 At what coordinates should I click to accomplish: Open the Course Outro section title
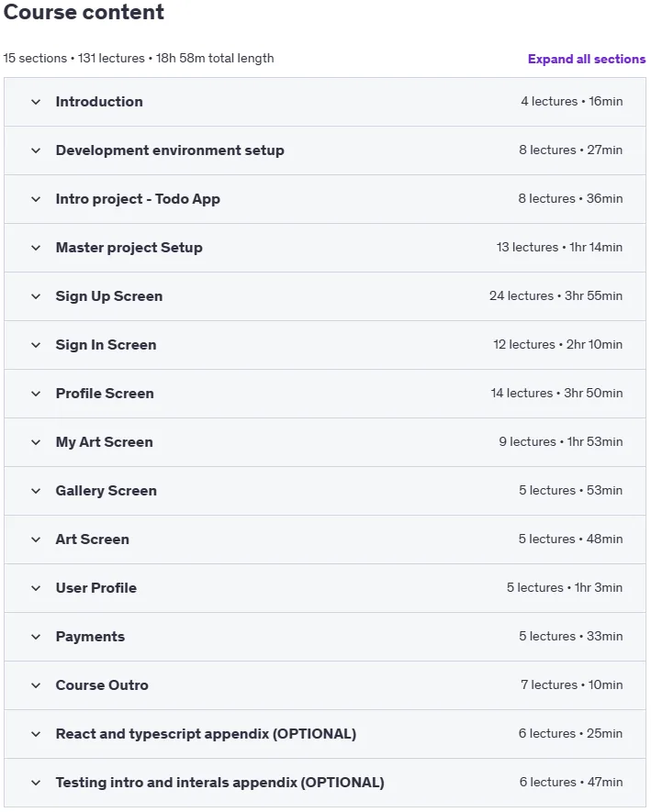pyautogui.click(x=102, y=685)
